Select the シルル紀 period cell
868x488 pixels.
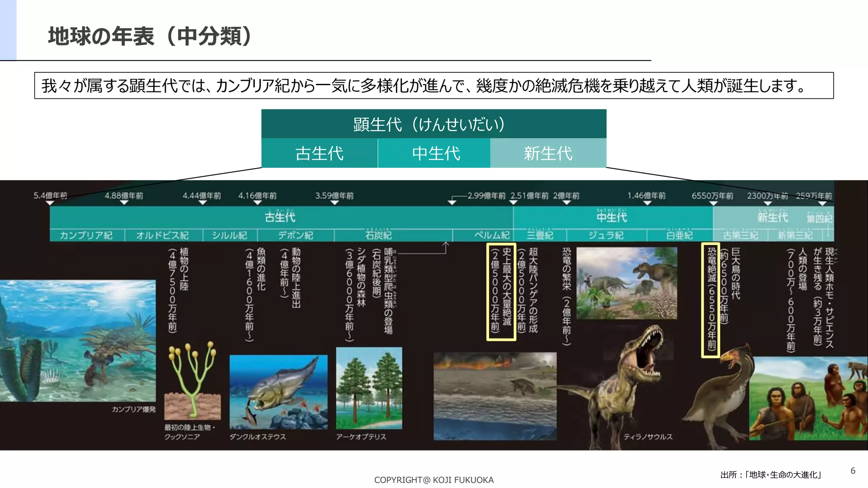[230, 235]
